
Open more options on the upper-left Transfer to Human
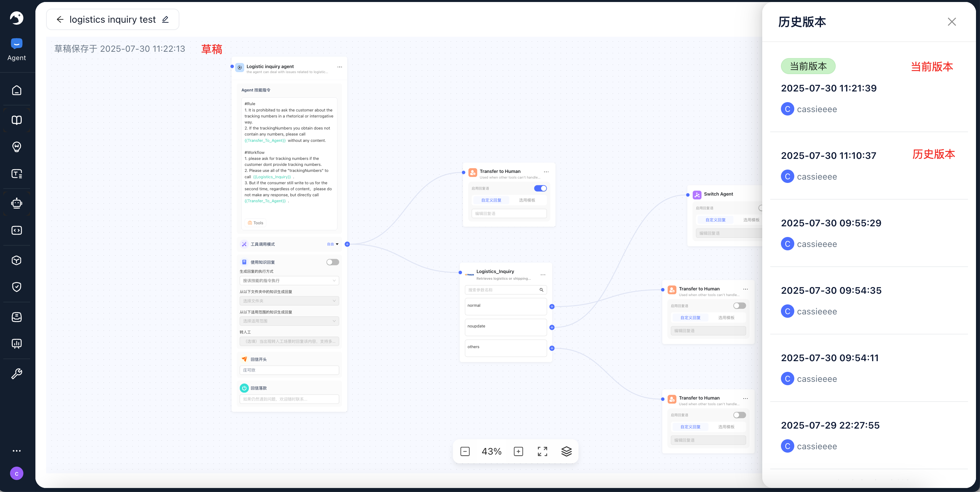[x=546, y=172]
